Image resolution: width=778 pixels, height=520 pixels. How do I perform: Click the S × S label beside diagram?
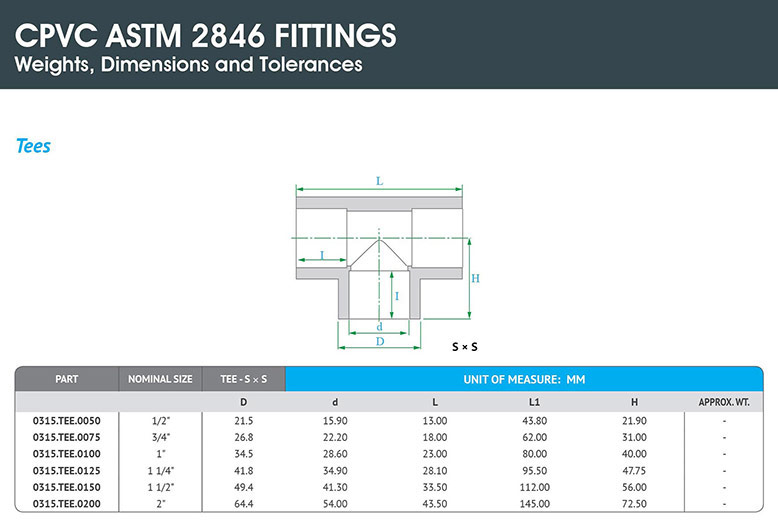(464, 346)
